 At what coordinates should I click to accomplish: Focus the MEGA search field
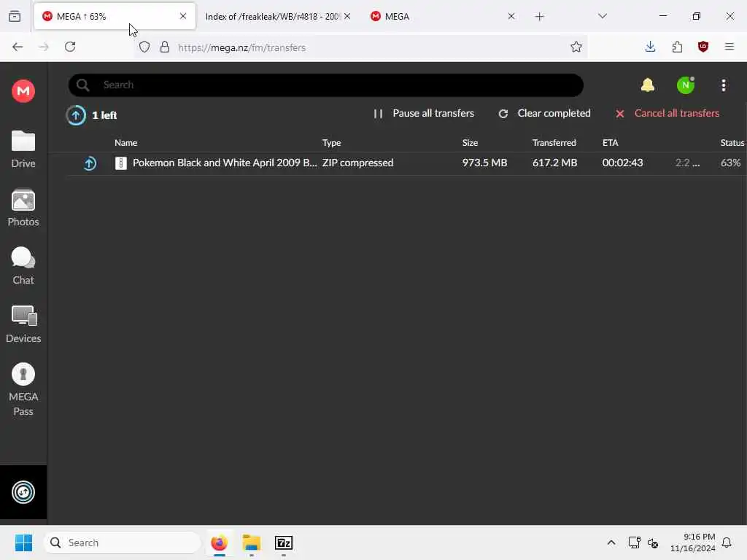tap(326, 85)
